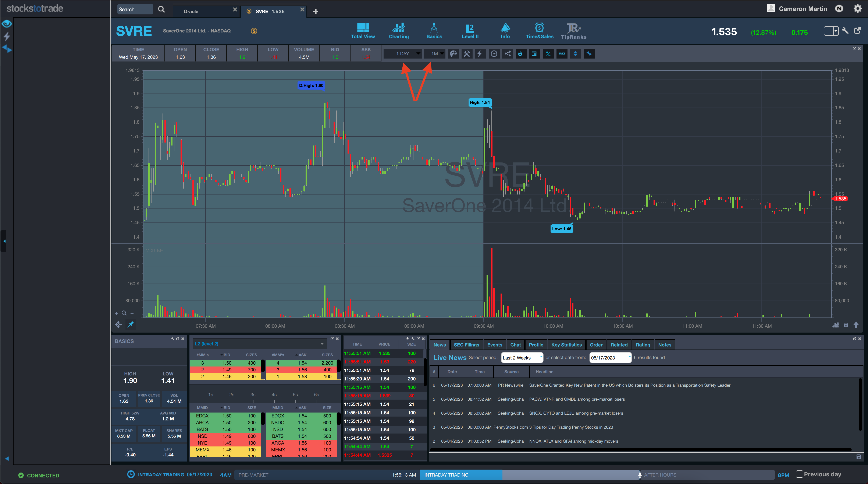This screenshot has height=484, width=868.
Task: Open the settings gear icon
Action: click(x=858, y=9)
